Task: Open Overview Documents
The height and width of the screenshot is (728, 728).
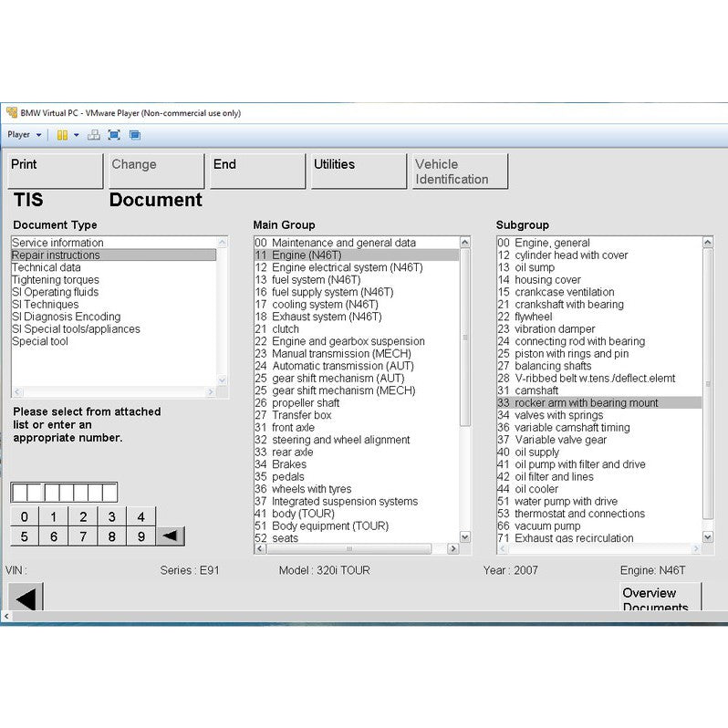Action: (660, 598)
